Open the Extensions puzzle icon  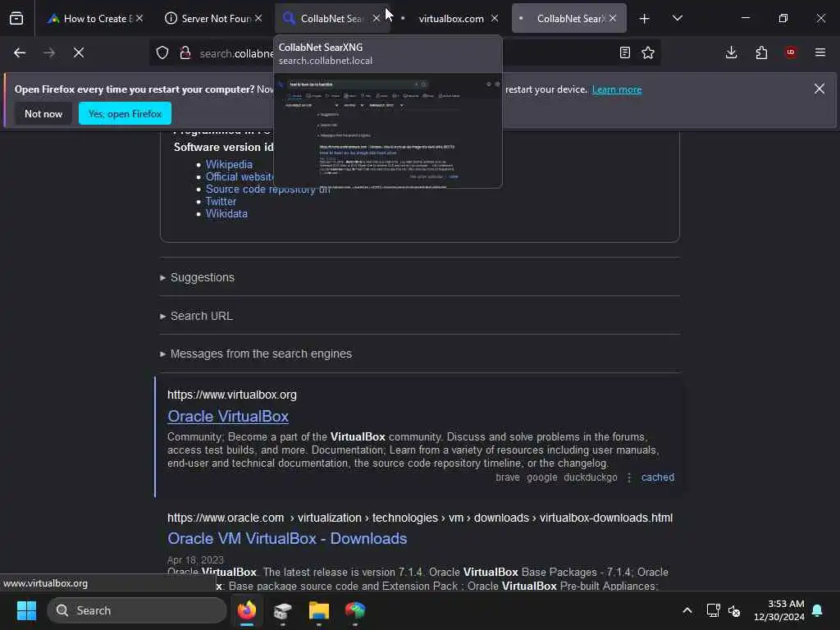tap(761, 52)
